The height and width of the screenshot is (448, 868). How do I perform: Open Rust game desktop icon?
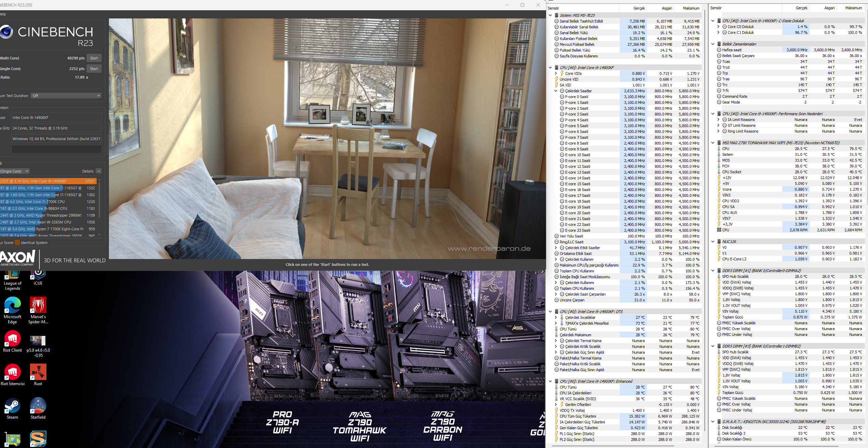coord(38,375)
